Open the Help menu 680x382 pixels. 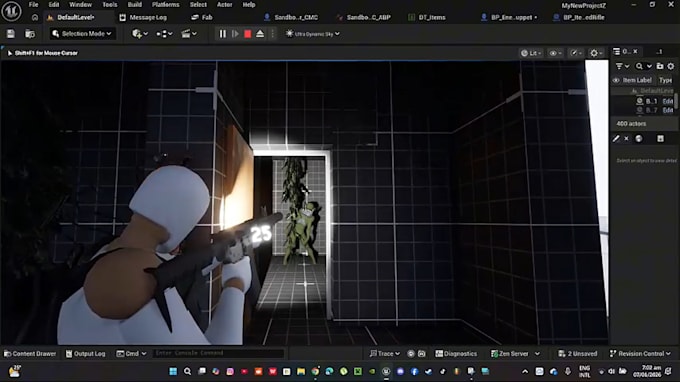pyautogui.click(x=249, y=5)
